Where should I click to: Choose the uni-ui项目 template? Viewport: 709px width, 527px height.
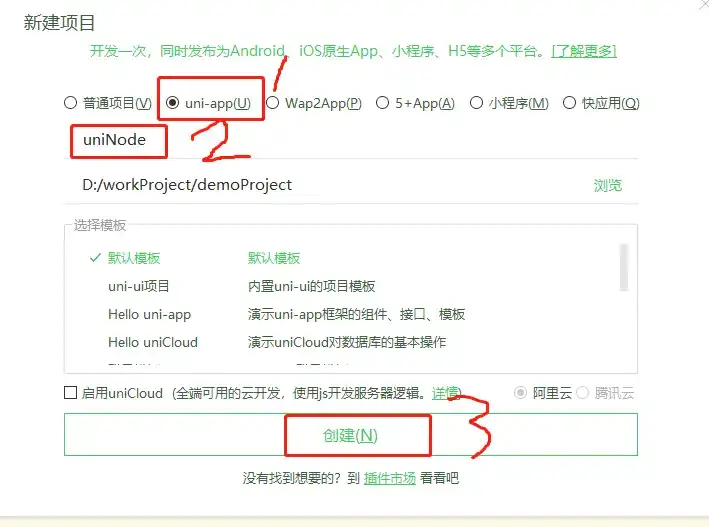[x=138, y=286]
